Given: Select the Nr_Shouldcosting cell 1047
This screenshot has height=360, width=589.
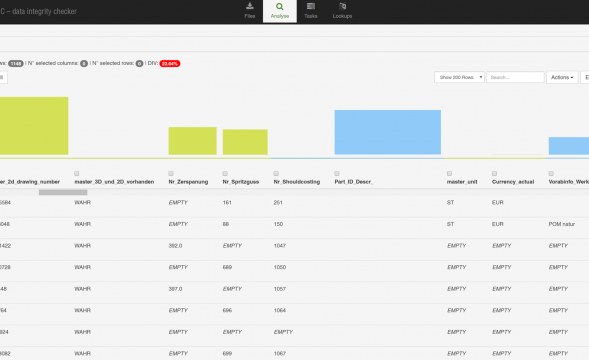Looking at the screenshot, I should tap(280, 246).
